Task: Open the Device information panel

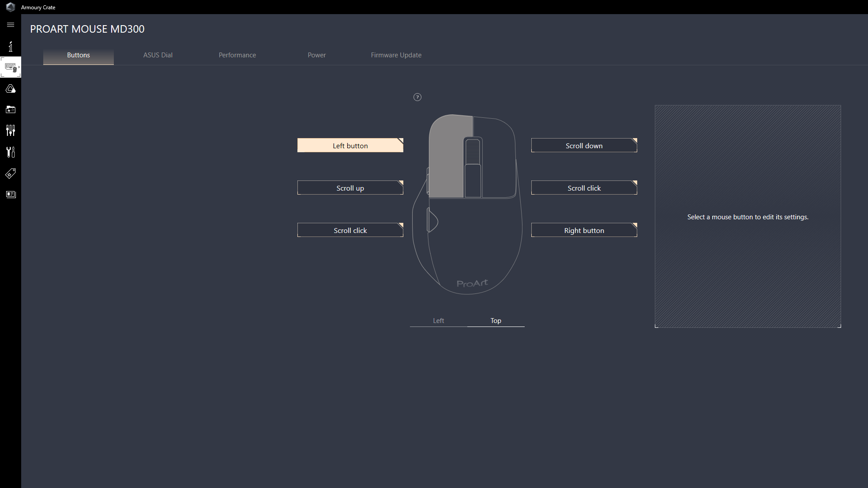Action: pos(10,46)
